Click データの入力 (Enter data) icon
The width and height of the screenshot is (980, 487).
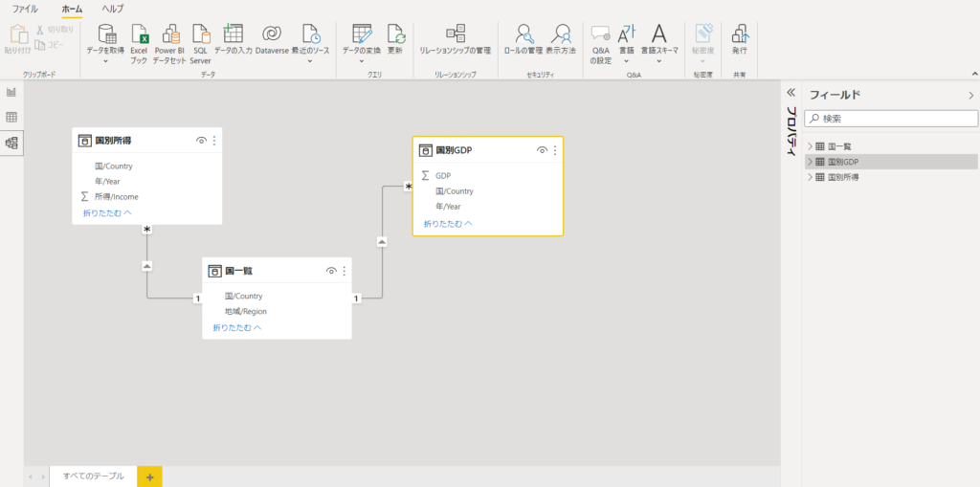[233, 33]
